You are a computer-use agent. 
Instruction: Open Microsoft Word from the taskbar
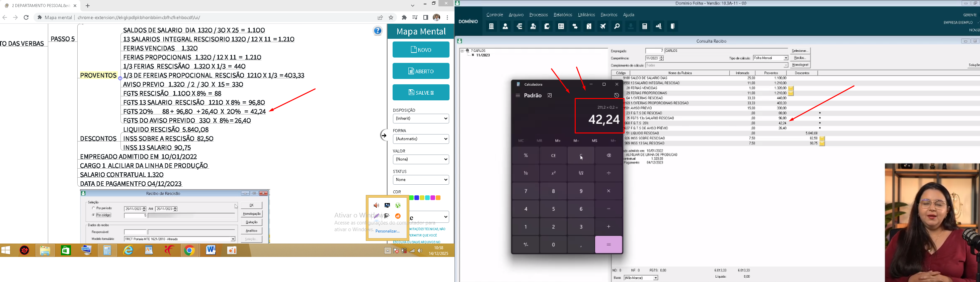pos(211,251)
